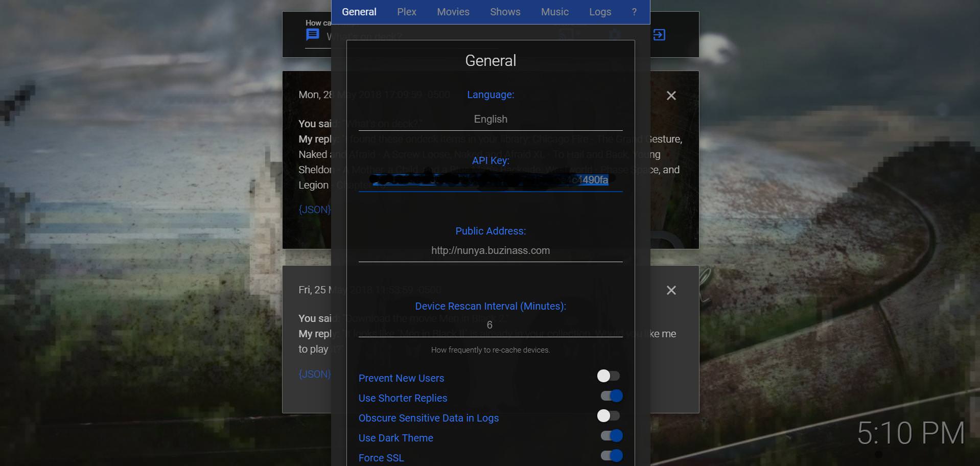Click the 'Language:' label
980x466 pixels.
click(491, 95)
